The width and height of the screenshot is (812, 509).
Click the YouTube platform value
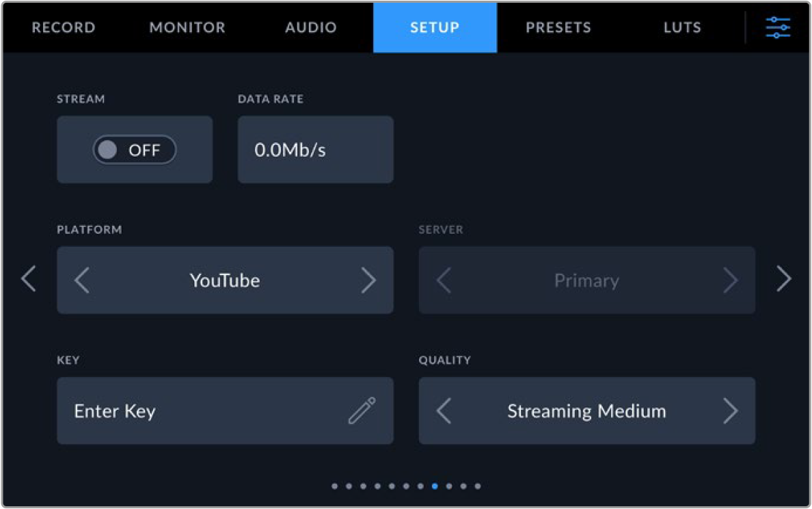pos(225,280)
